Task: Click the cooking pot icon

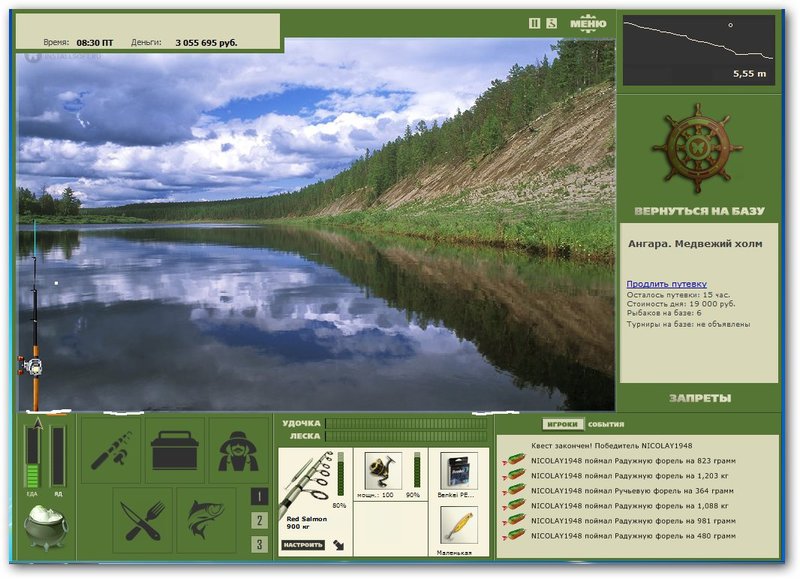Action: (46, 527)
